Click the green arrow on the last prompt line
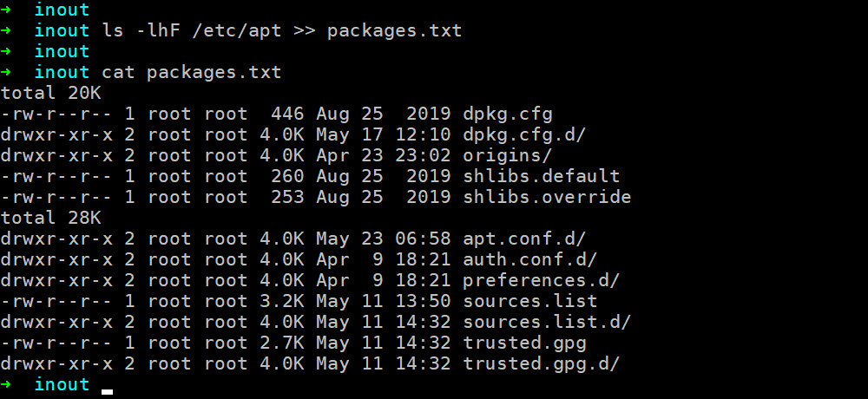 coord(7,384)
